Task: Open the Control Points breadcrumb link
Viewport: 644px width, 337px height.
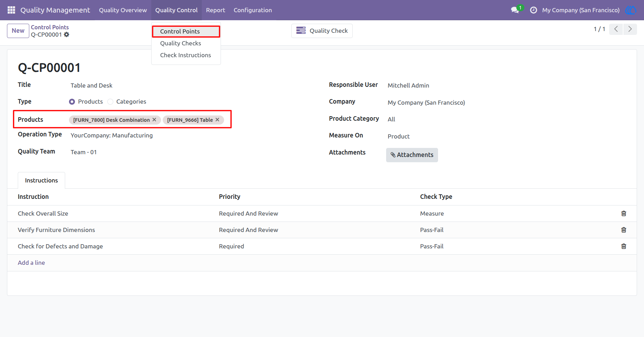Action: click(50, 27)
